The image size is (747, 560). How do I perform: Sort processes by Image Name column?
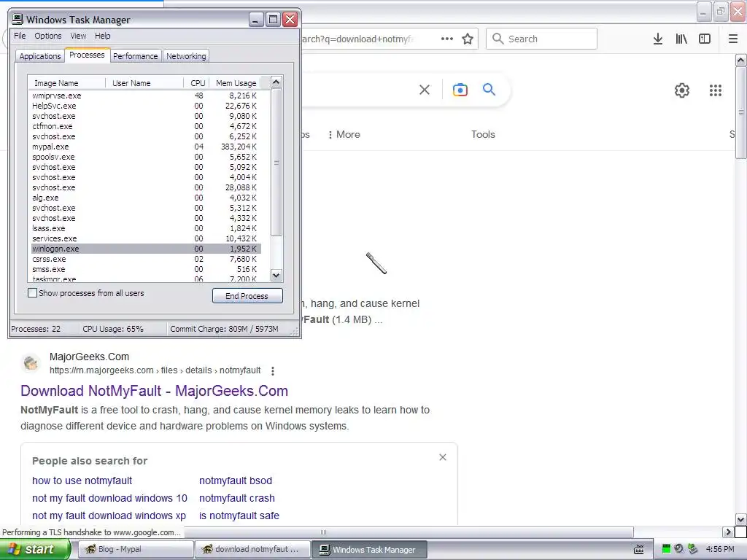(x=66, y=83)
